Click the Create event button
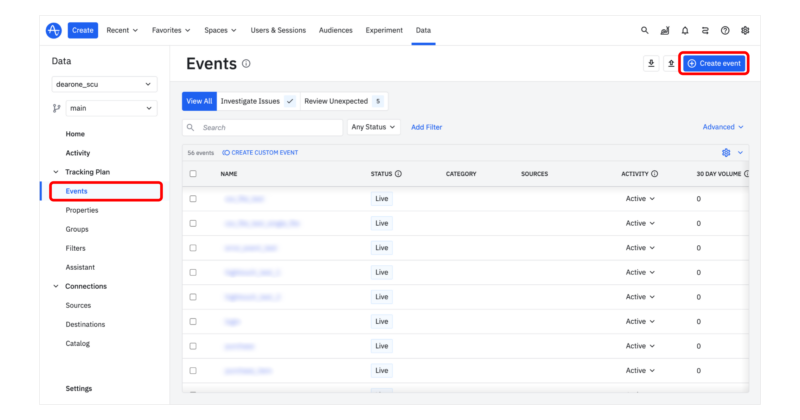Image resolution: width=800 pixels, height=420 pixels. (x=714, y=63)
